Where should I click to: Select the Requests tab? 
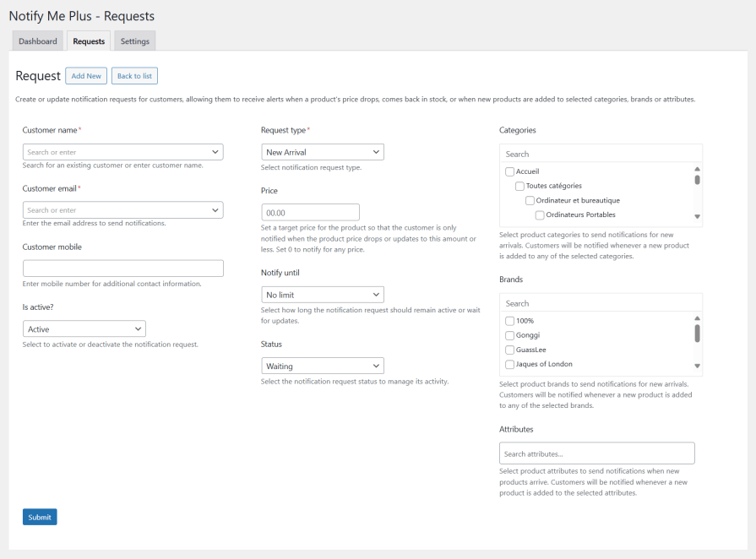(x=89, y=41)
